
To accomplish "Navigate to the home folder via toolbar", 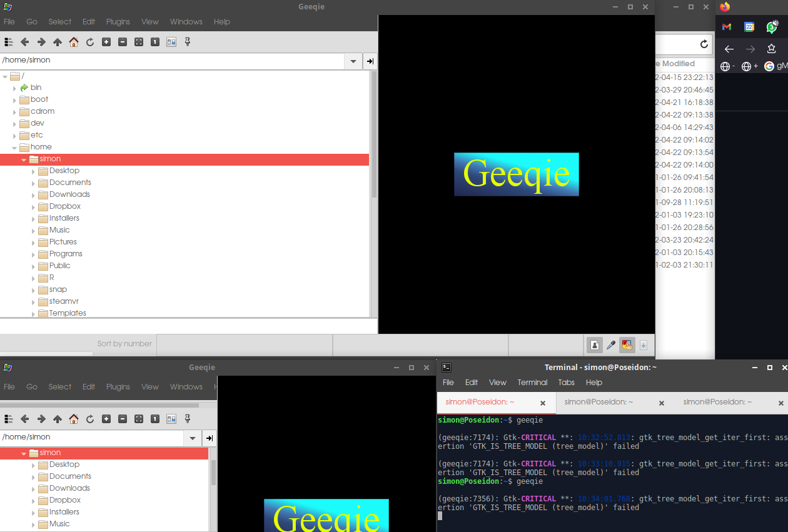I will click(x=73, y=42).
